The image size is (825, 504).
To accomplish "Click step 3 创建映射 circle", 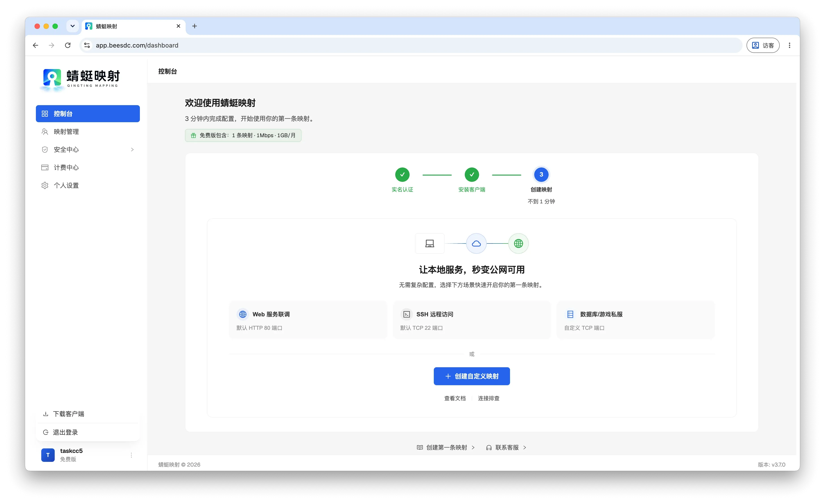I will pyautogui.click(x=541, y=174).
